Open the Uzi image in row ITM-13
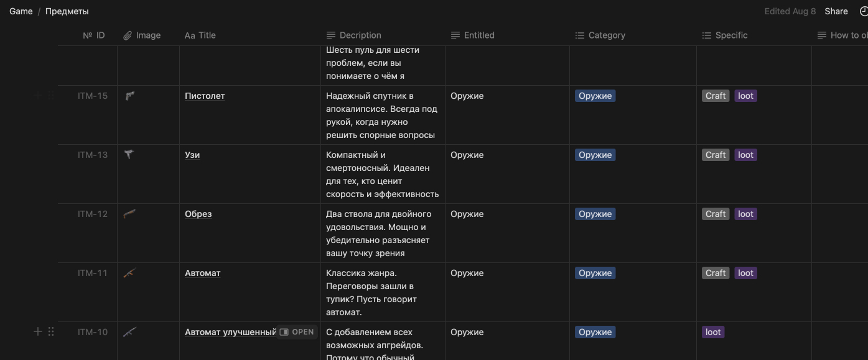 point(129,155)
